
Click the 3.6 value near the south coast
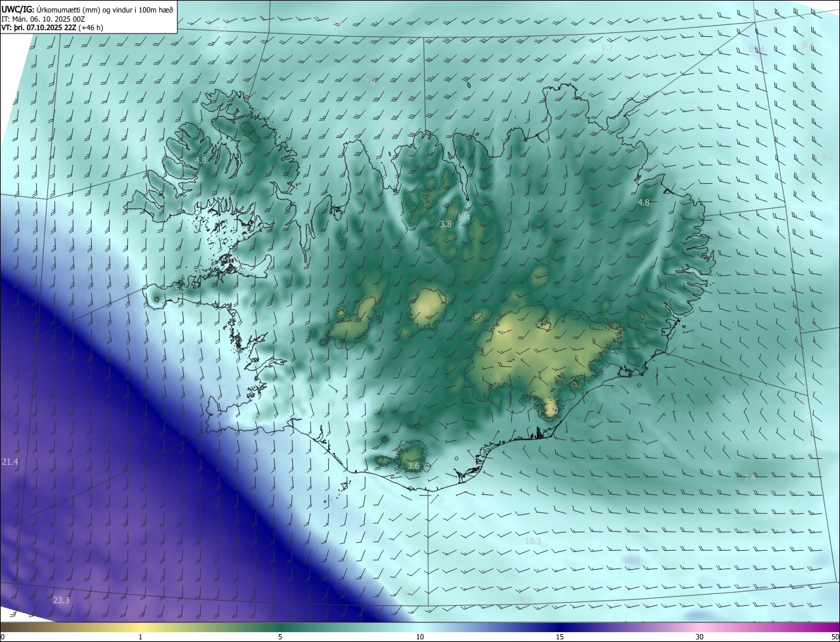pos(413,465)
